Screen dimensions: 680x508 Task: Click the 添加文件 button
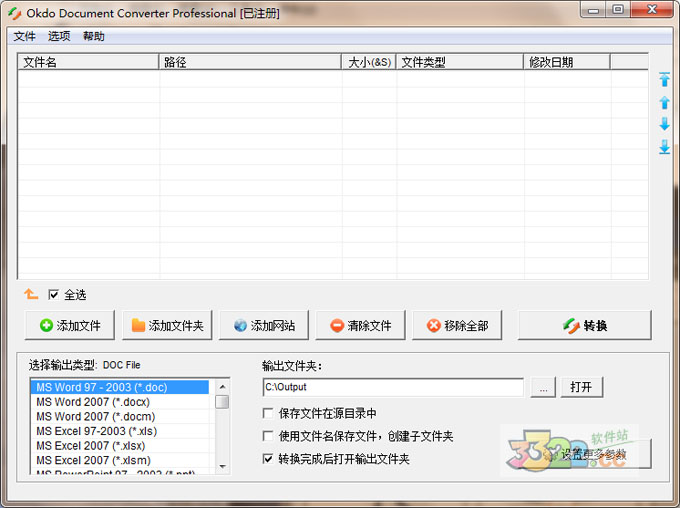coord(70,325)
